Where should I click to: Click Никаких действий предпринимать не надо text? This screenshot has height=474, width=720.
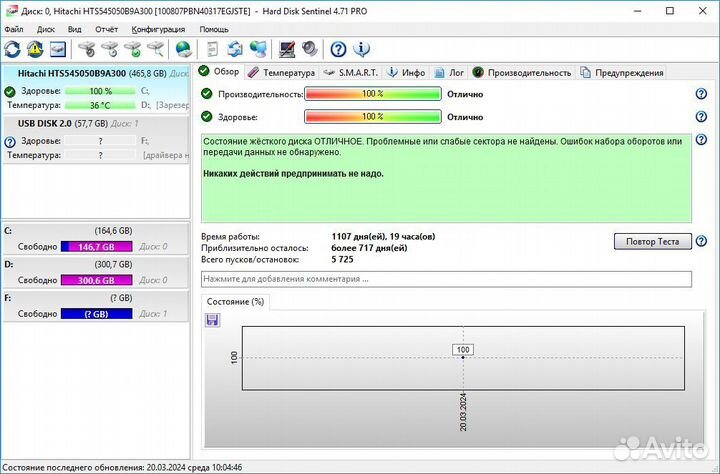coord(293,174)
